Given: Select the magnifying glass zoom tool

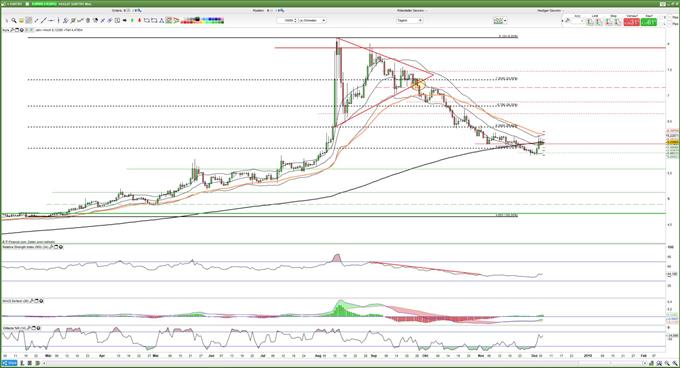Looking at the screenshot, I should click(x=14, y=20).
